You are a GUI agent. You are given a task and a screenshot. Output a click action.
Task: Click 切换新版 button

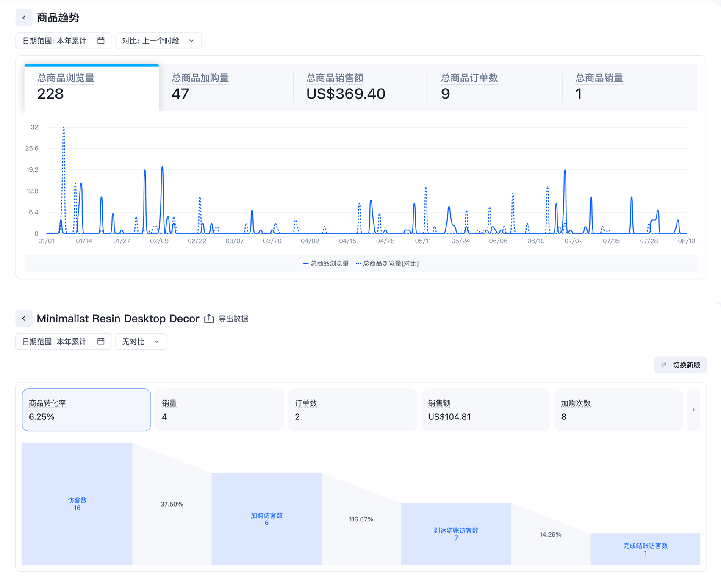680,365
